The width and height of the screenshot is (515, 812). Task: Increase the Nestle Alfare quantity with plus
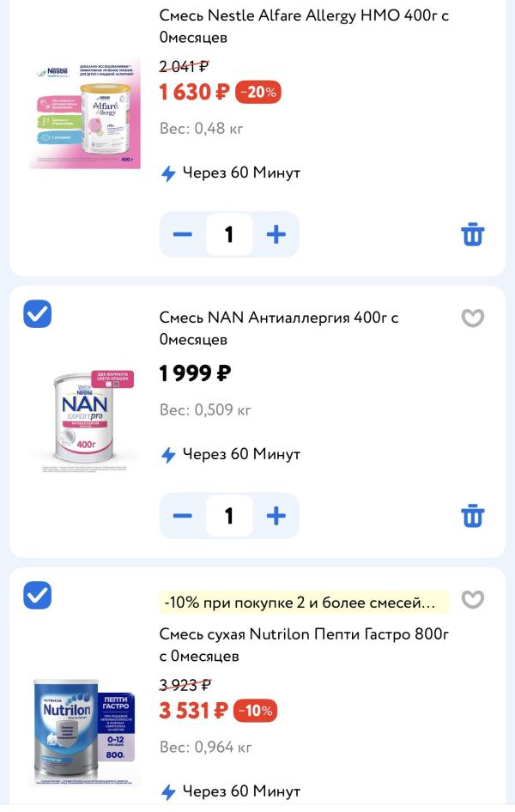[276, 234]
